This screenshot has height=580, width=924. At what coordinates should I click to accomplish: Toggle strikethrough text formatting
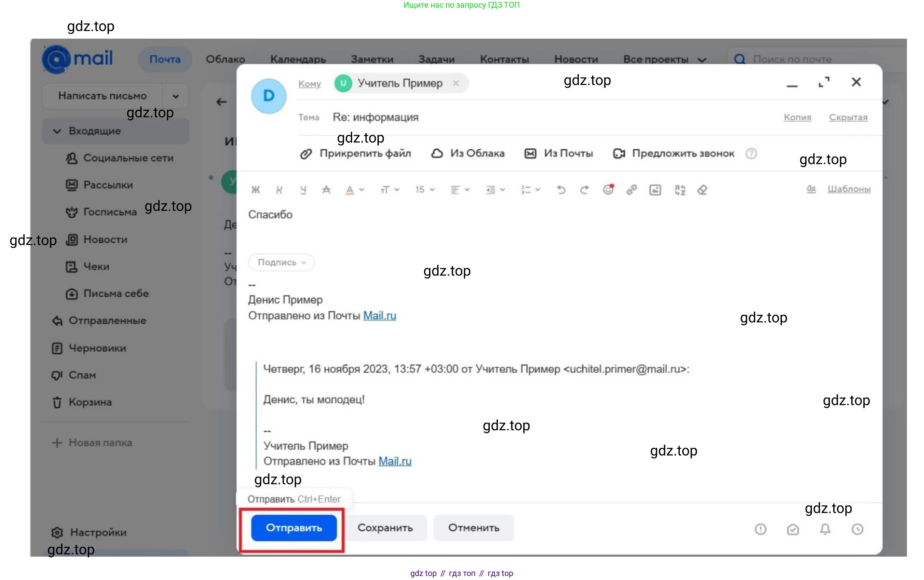326,190
